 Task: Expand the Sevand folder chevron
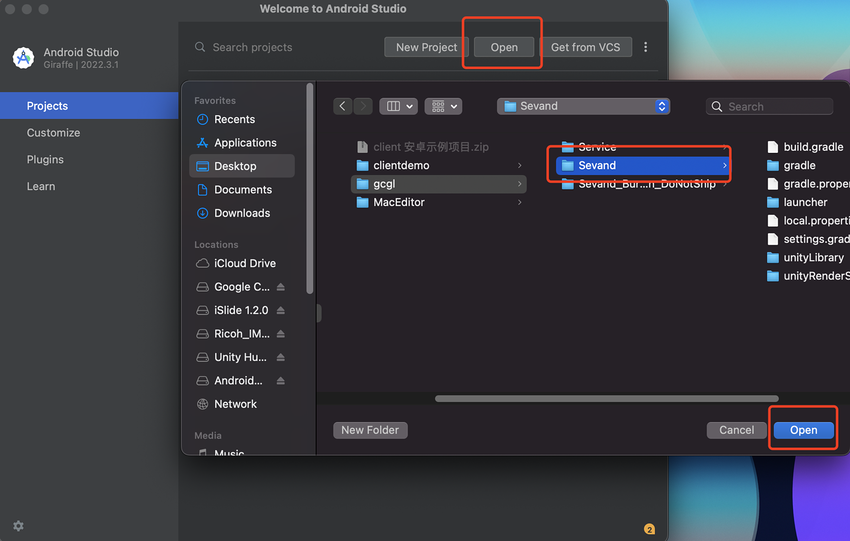724,165
